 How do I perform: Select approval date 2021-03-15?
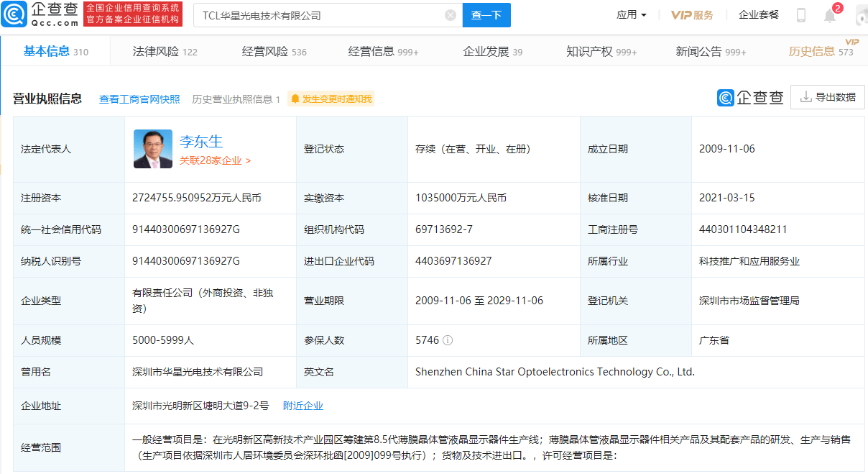727,198
